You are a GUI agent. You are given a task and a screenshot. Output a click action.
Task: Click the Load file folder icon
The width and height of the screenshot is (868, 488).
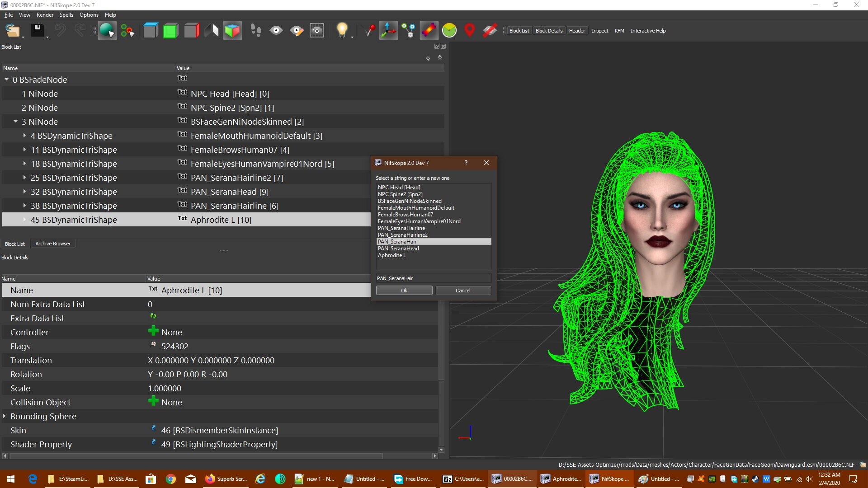[x=12, y=31]
